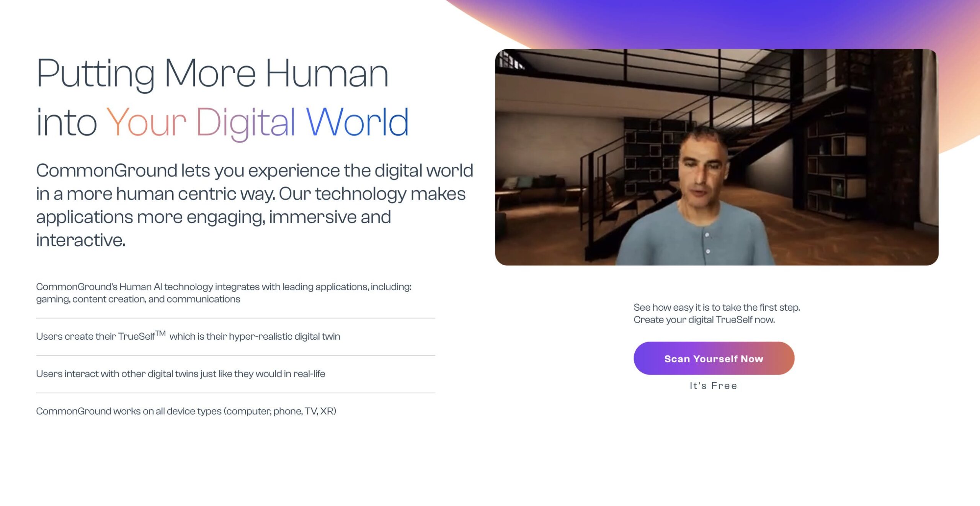The image size is (980, 506).
Task: Select the Putting More Human headline
Action: pos(212,74)
